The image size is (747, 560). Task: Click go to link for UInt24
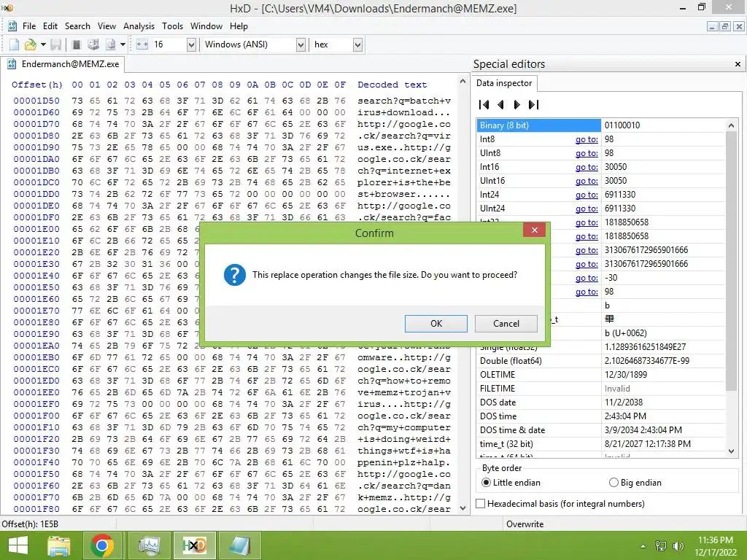(x=587, y=208)
